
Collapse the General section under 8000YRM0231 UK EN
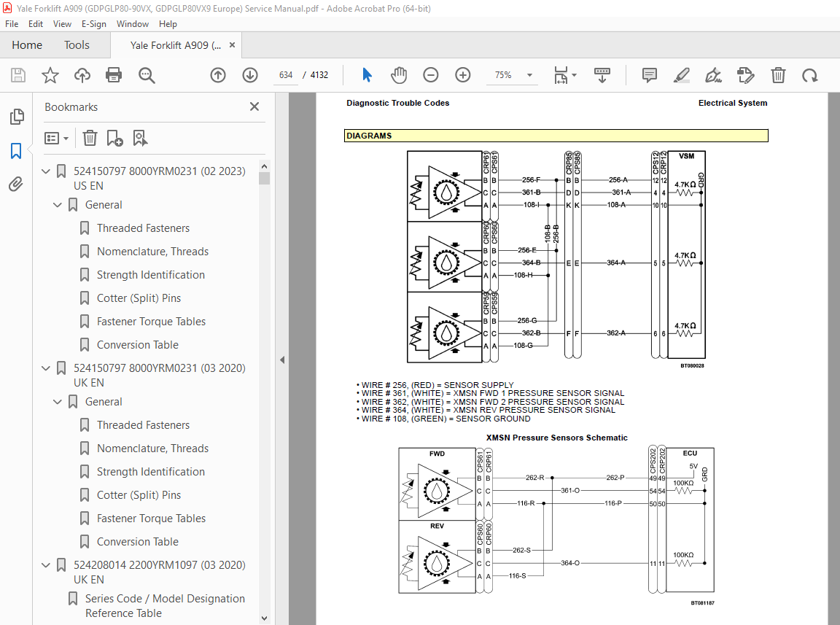(58, 402)
